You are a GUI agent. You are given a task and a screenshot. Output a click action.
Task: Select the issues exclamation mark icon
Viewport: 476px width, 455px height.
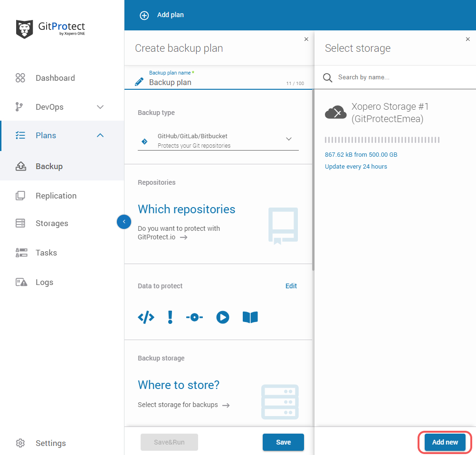pyautogui.click(x=170, y=317)
